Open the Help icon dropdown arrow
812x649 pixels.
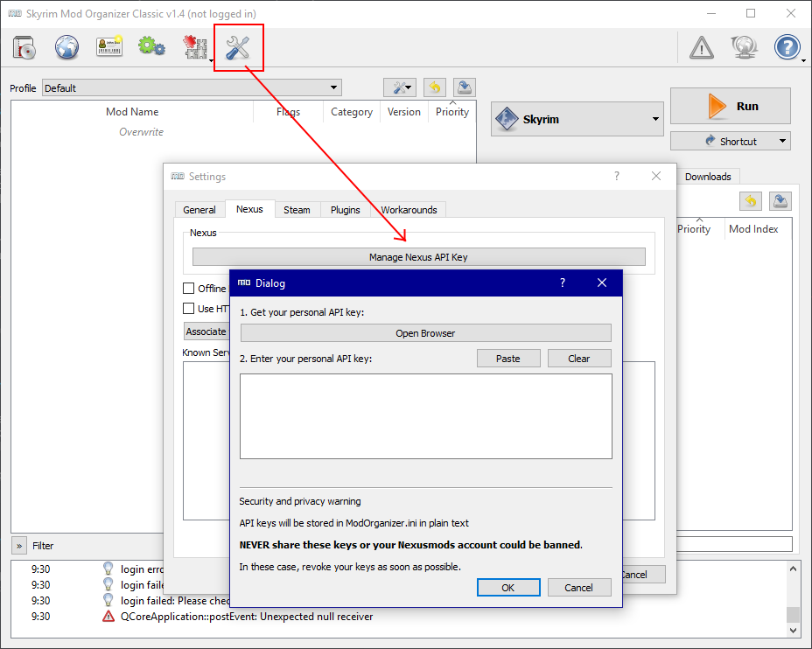[x=803, y=60]
